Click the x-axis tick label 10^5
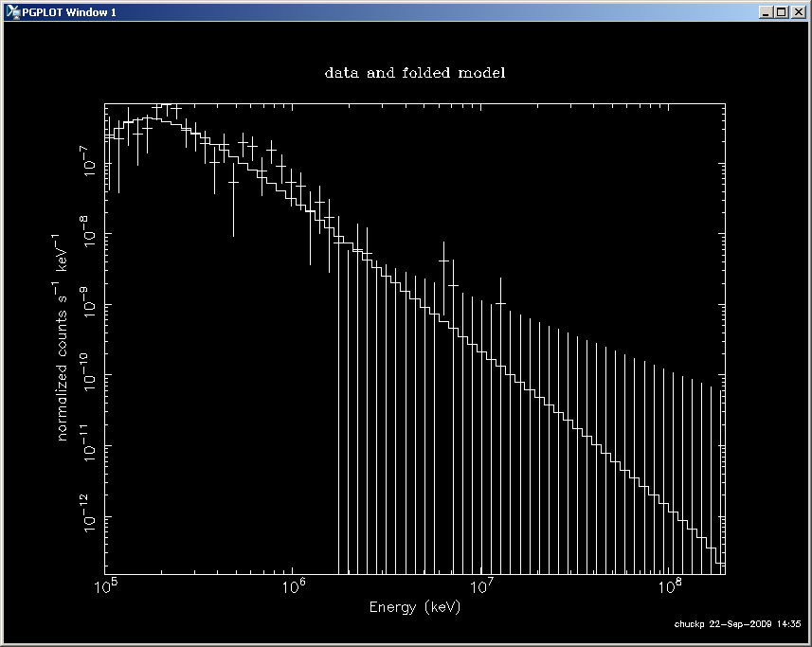812x647 pixels. (107, 586)
